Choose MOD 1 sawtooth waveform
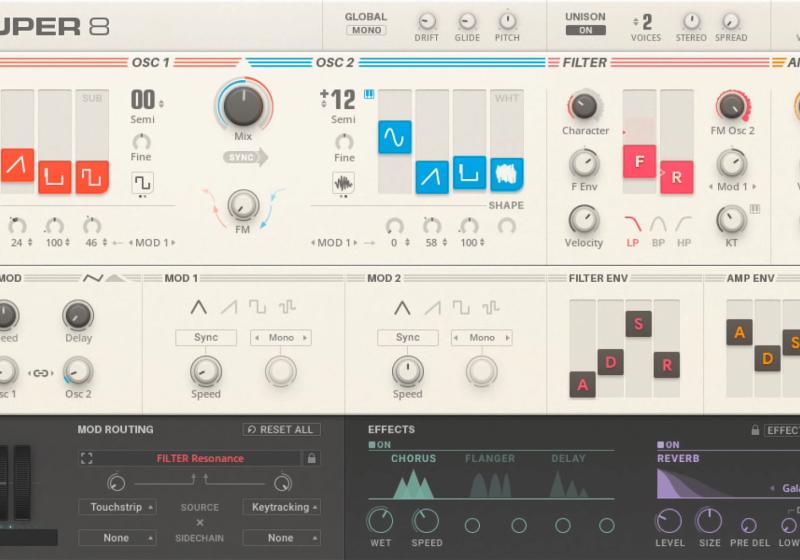Image resolution: width=800 pixels, height=560 pixels. tap(229, 307)
